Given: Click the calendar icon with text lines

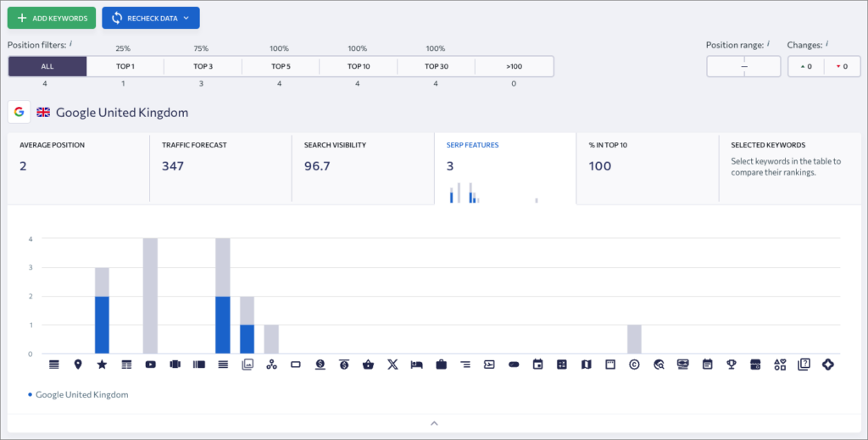Looking at the screenshot, I should coord(708,365).
